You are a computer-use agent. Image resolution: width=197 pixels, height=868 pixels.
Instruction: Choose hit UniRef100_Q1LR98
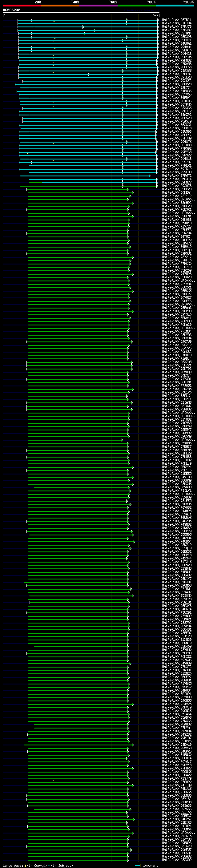[x=177, y=311]
